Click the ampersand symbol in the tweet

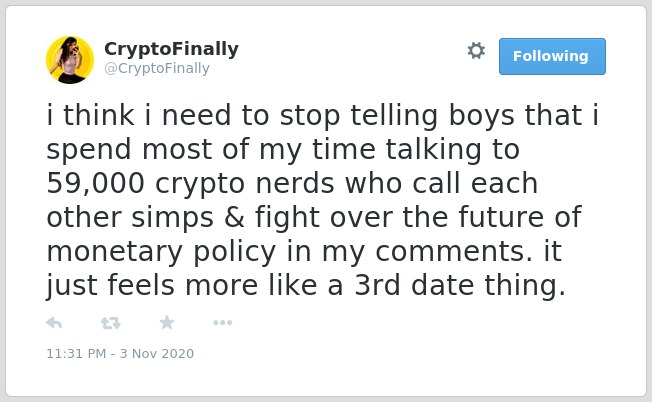[x=235, y=217]
